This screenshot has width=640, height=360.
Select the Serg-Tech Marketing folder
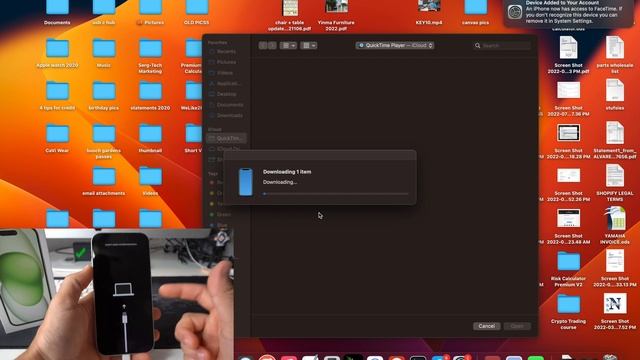coord(150,56)
